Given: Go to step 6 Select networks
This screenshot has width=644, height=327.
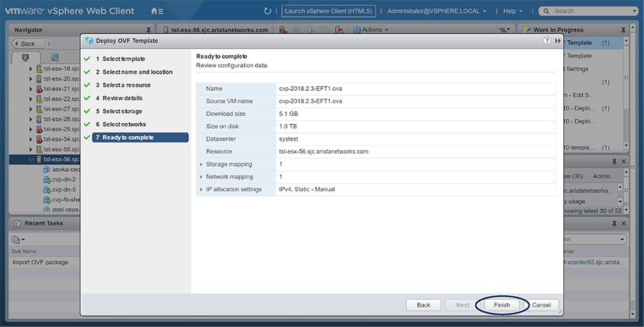Looking at the screenshot, I should coord(121,125).
